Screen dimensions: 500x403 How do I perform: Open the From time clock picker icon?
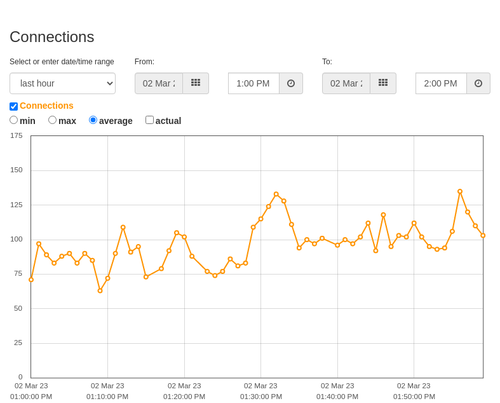(291, 83)
